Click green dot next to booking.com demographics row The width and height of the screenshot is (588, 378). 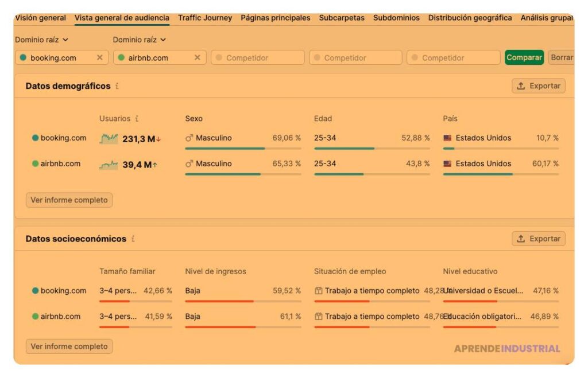click(35, 138)
